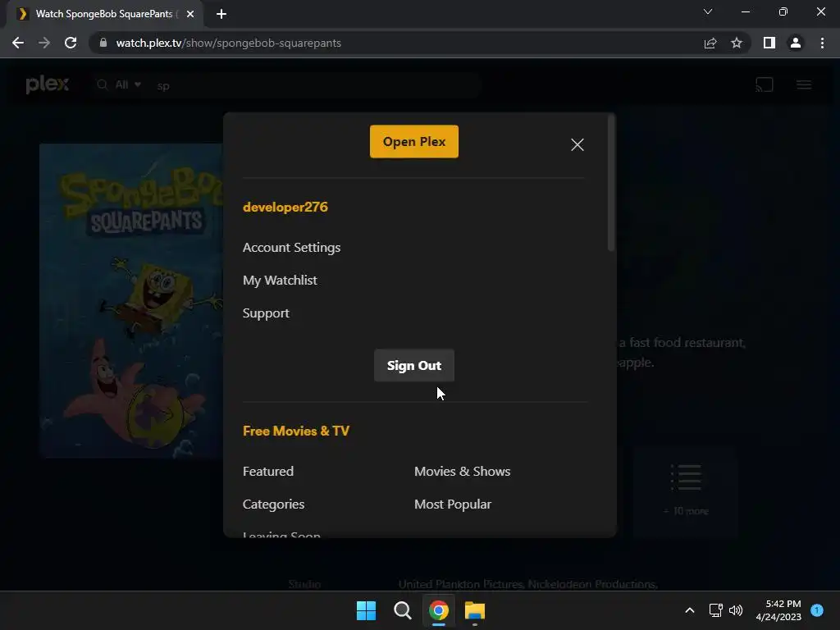Click the Sign Out button

click(x=414, y=365)
